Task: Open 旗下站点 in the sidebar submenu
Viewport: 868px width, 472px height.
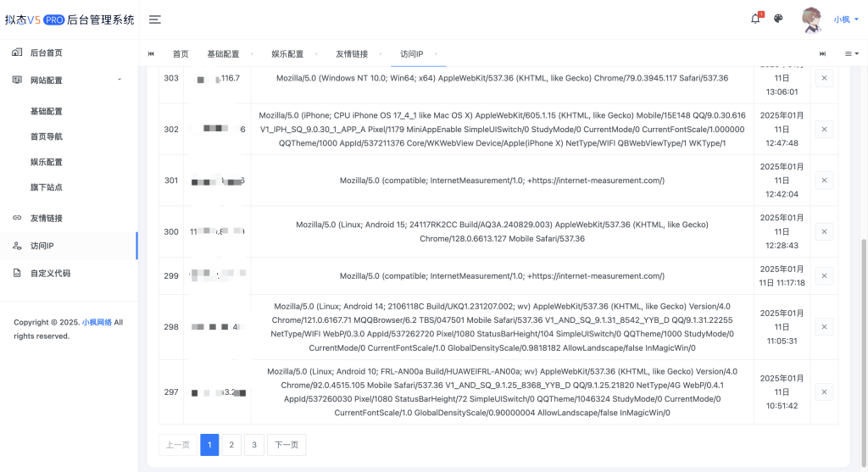Action: point(47,187)
